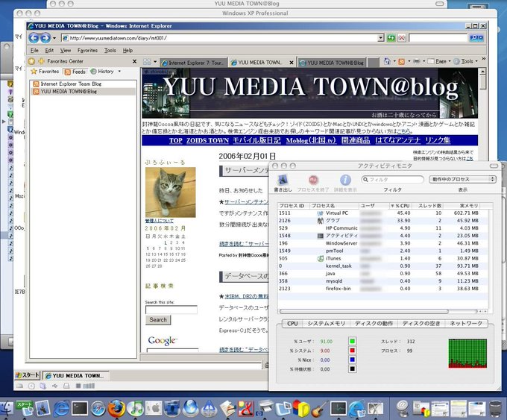This screenshot has width=507, height=420.
Task: Click Activity Monitor filter search field
Action: [x=392, y=179]
